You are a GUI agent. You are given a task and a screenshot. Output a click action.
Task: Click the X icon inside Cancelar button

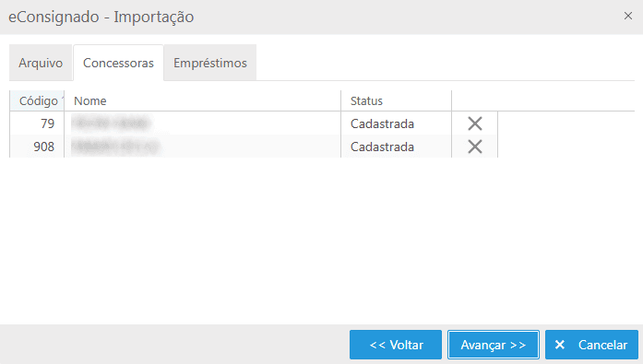[560, 345]
